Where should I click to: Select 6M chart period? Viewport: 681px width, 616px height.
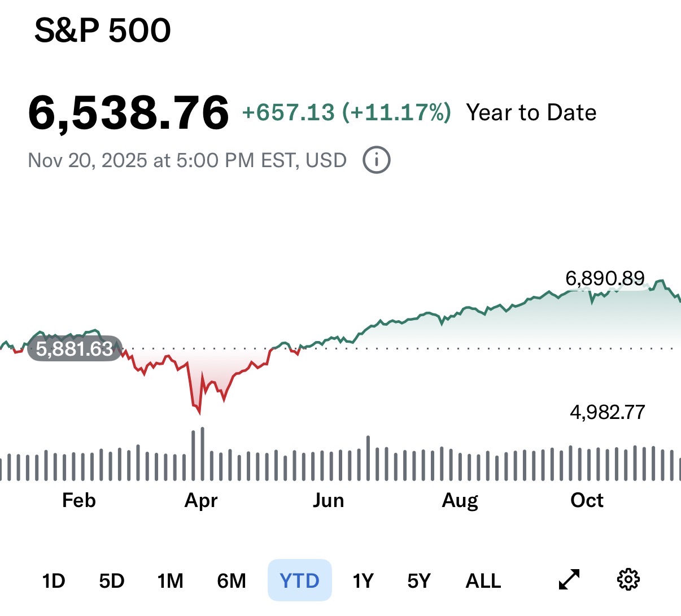[232, 580]
